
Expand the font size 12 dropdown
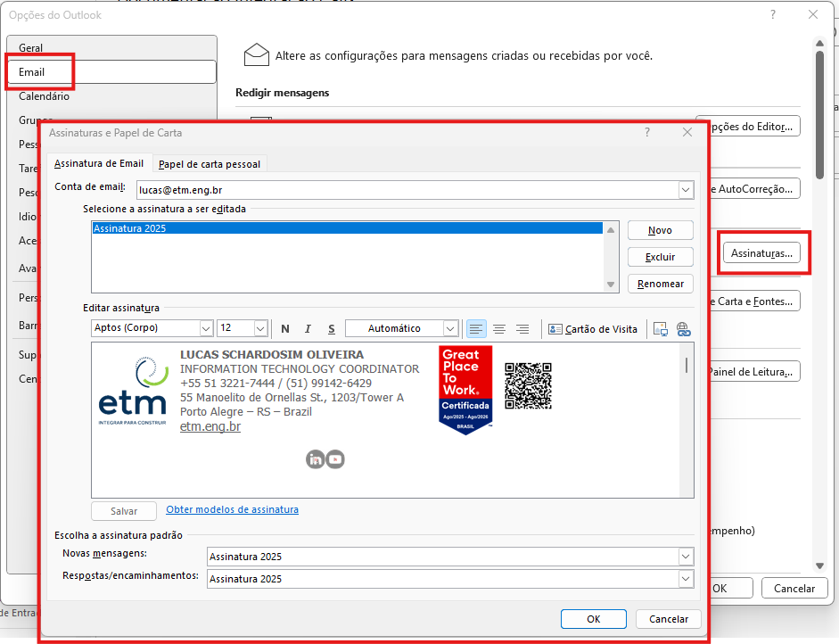(x=260, y=328)
